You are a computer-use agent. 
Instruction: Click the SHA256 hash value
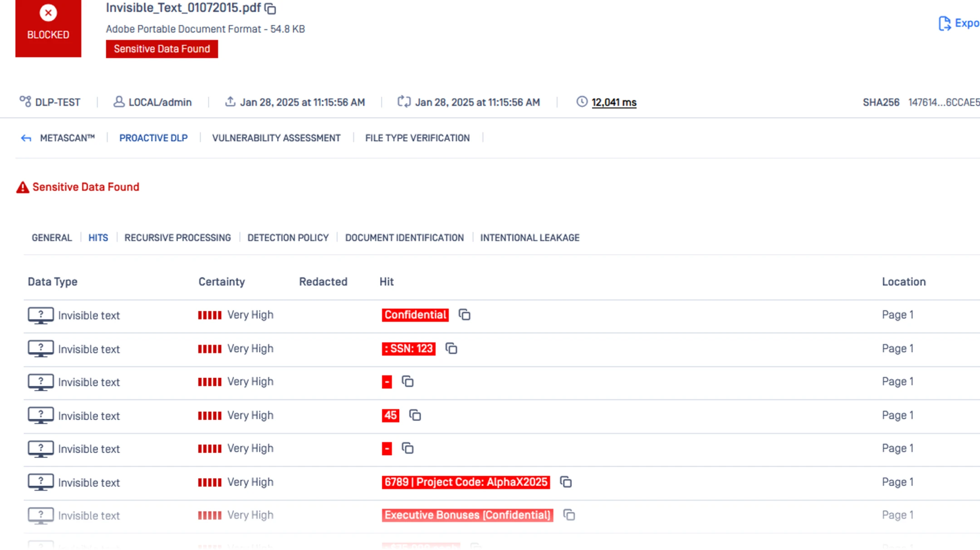click(943, 103)
